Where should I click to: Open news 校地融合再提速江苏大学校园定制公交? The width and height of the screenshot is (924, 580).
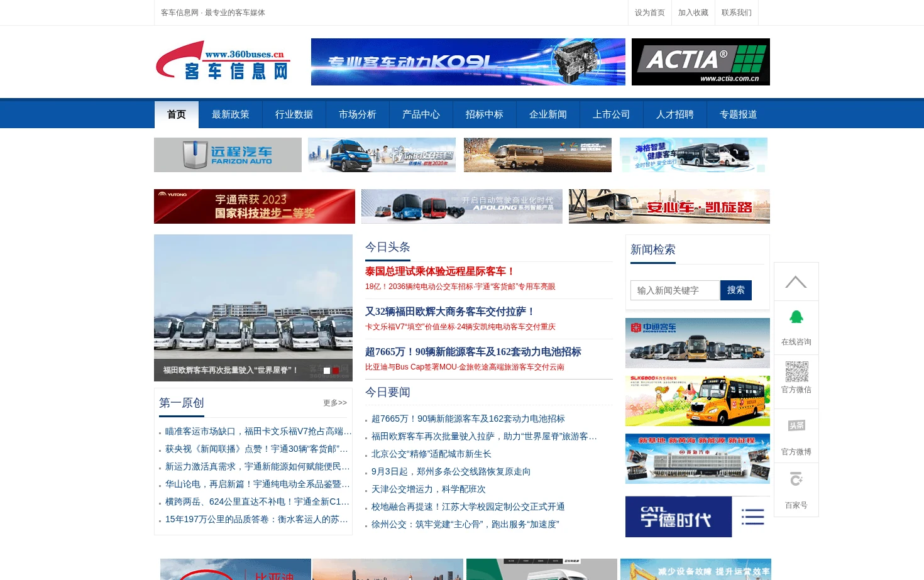pyautogui.click(x=468, y=506)
